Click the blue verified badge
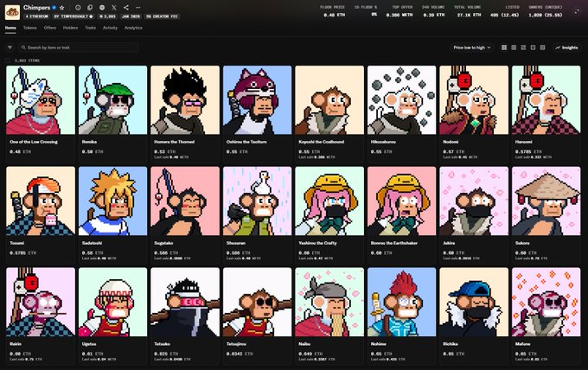 coord(54,8)
